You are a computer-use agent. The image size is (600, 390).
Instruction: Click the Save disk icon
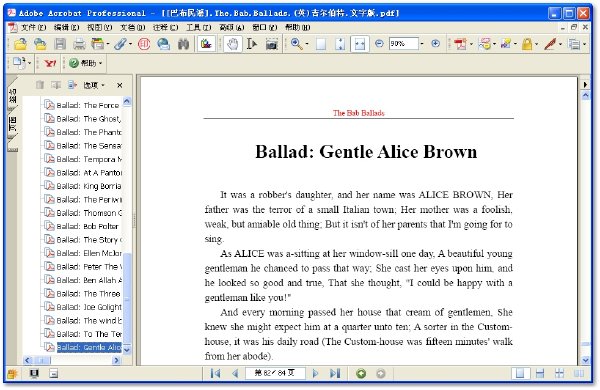click(x=60, y=44)
